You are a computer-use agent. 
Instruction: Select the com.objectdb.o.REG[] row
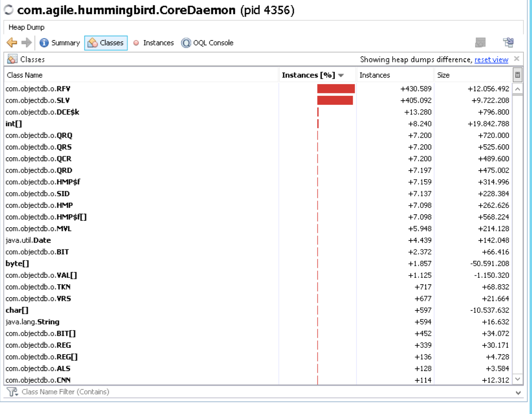(258, 357)
